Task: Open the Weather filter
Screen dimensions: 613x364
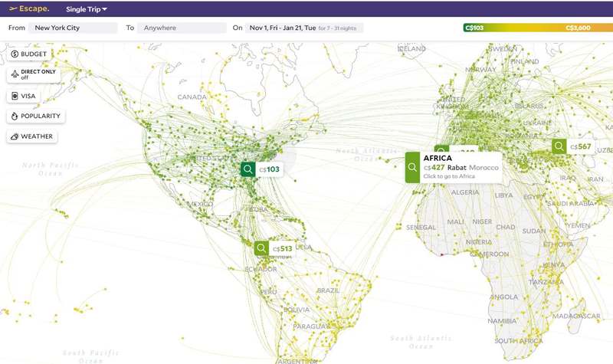Action: point(31,136)
